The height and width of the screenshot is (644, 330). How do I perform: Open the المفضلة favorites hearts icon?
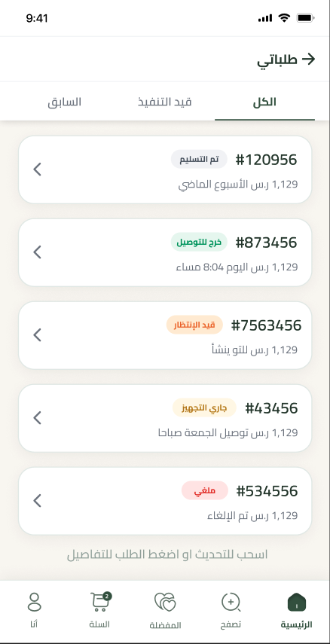pyautogui.click(x=165, y=603)
